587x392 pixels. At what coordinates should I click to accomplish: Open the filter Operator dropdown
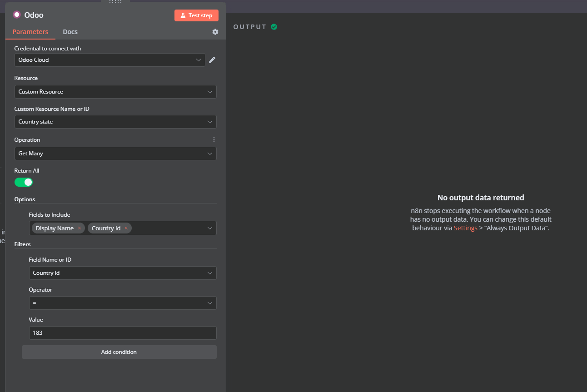[x=122, y=303]
